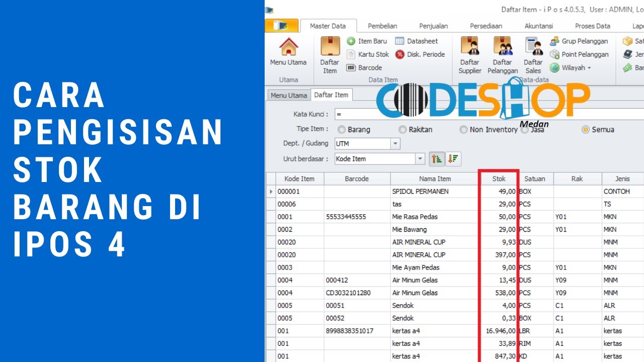Click the stock value 16.946,00
Image resolution: width=644 pixels, height=362 pixels.
(x=501, y=331)
